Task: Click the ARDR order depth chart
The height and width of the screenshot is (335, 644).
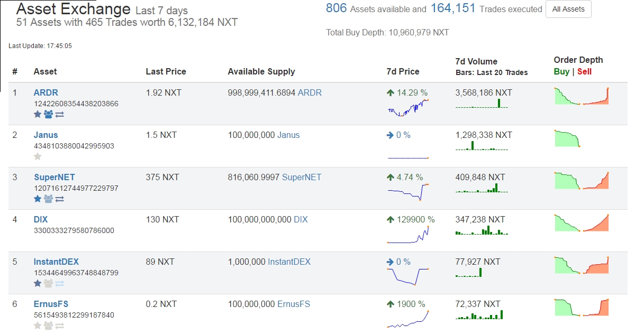Action: [x=582, y=96]
